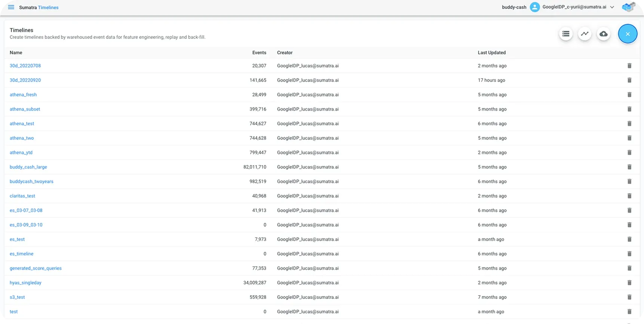The width and height of the screenshot is (644, 324).
Task: Click the list view round button
Action: coord(566,34)
